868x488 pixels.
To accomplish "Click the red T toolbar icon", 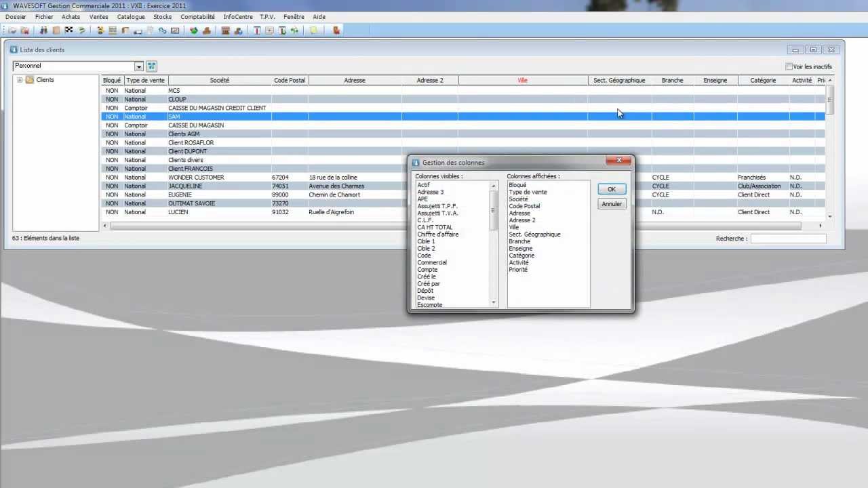I will tap(258, 30).
